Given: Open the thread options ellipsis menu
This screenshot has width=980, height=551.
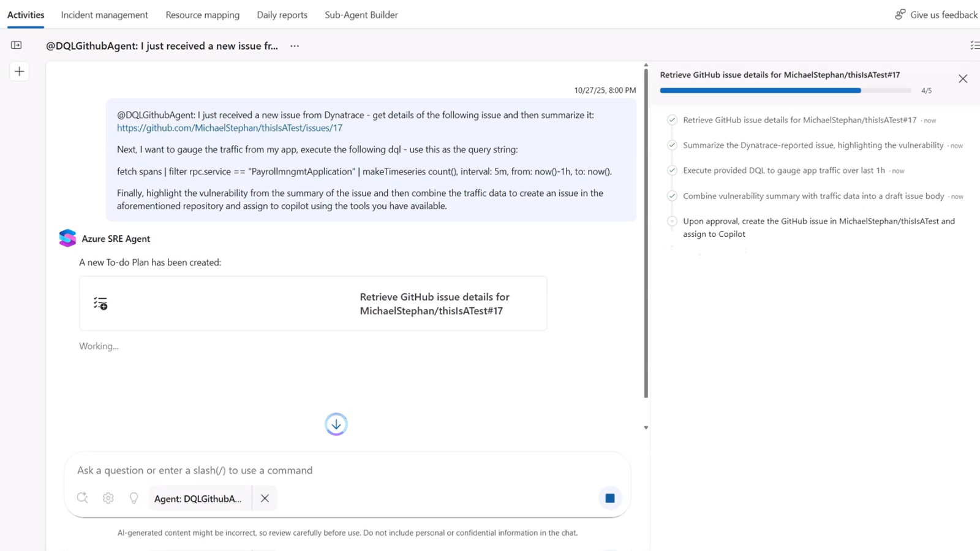Looking at the screenshot, I should coord(295,46).
